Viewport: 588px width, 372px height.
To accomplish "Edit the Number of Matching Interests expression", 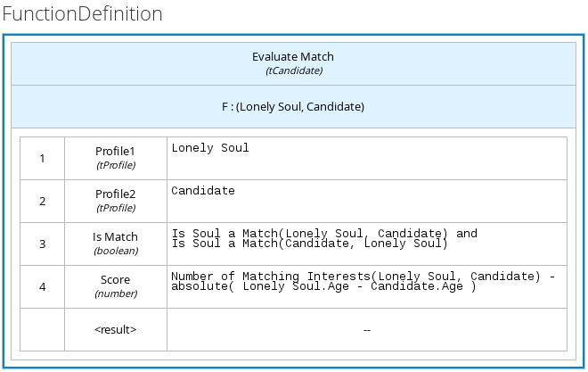I will (x=356, y=281).
